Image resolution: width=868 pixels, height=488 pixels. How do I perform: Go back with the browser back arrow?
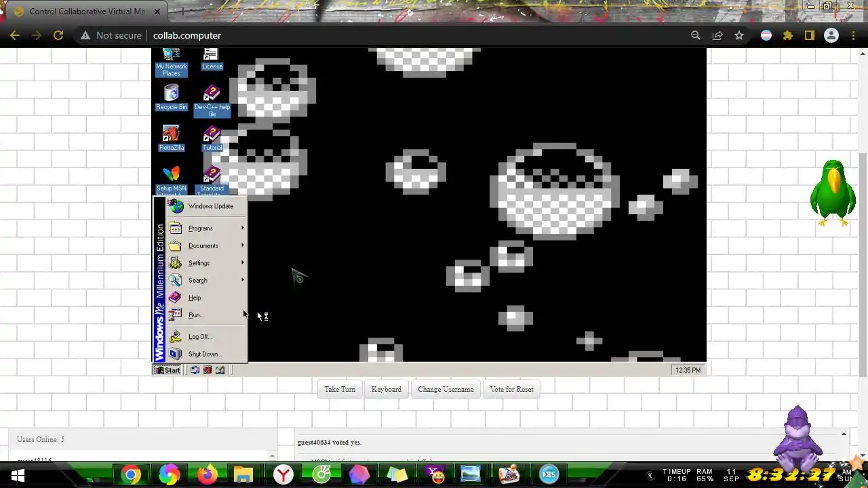(x=15, y=35)
